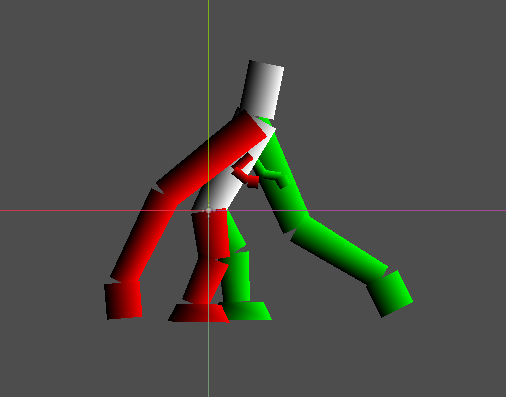Select the green hand at far right
This screenshot has width=506, height=397.
[x=390, y=293]
